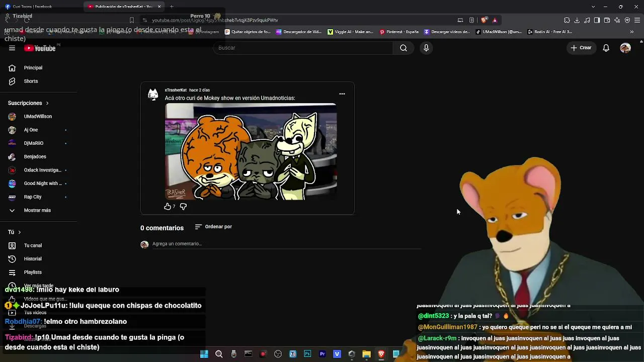The image size is (644, 362).
Task: Open the Descargar videos de... bookmark
Action: coord(447,32)
